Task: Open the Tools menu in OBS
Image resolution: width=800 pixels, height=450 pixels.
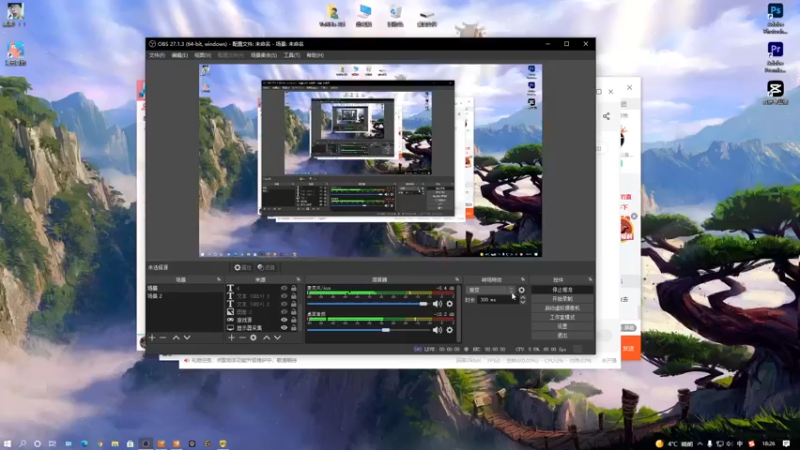Action: (x=292, y=55)
